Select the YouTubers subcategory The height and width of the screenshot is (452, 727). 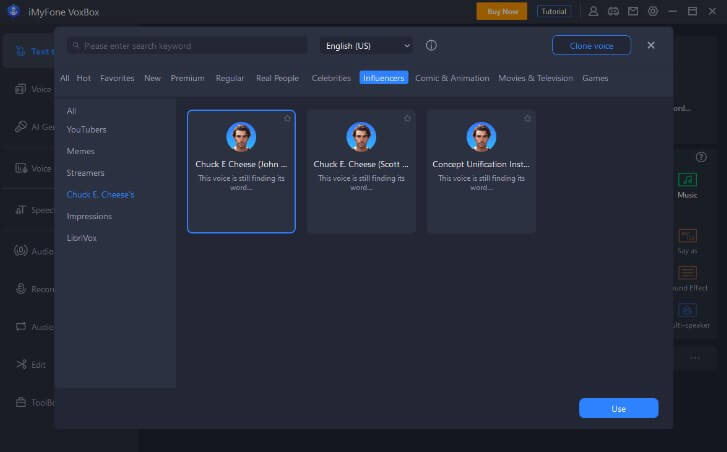(86, 130)
